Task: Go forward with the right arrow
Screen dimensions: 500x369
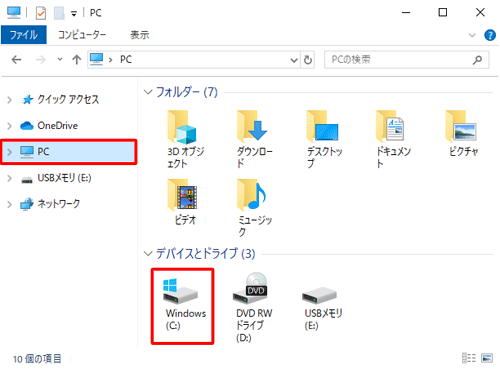Action: [x=40, y=60]
